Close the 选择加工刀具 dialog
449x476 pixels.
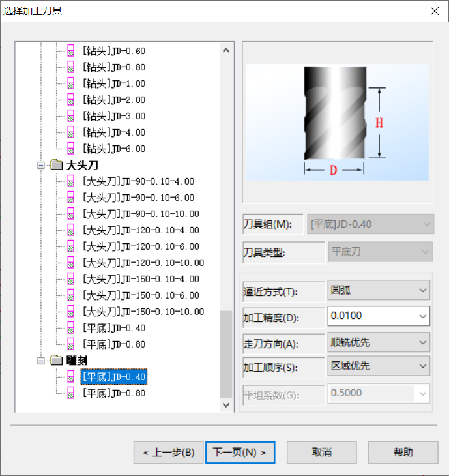pos(435,11)
